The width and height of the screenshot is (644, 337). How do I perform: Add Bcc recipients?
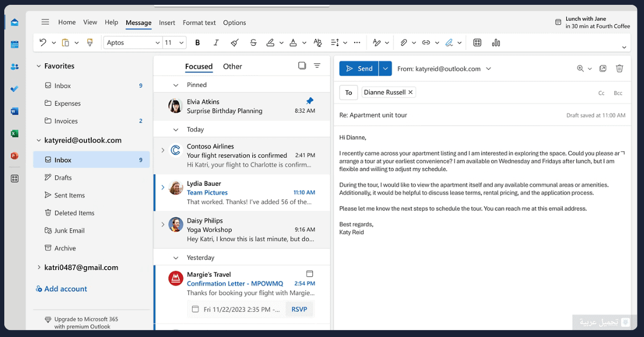click(618, 93)
